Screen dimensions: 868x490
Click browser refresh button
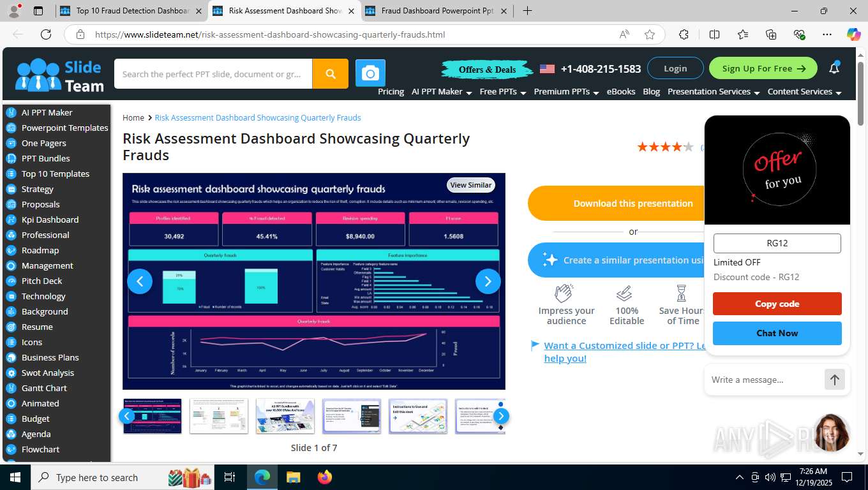(46, 34)
